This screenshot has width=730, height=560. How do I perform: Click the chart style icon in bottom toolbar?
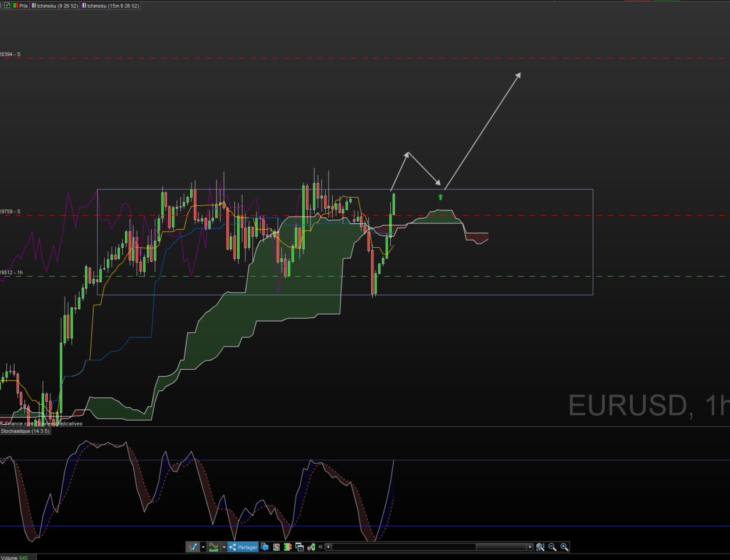192,547
